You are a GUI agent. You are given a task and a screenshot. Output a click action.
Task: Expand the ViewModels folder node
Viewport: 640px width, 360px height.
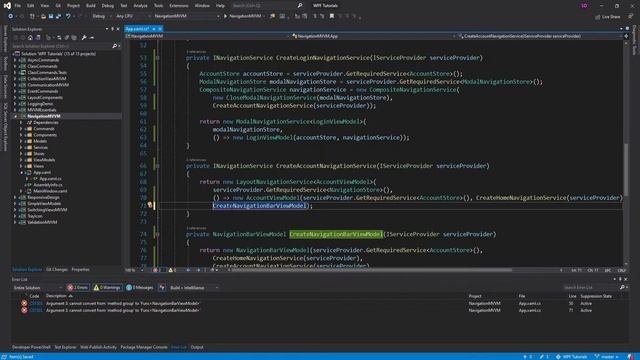21,160
